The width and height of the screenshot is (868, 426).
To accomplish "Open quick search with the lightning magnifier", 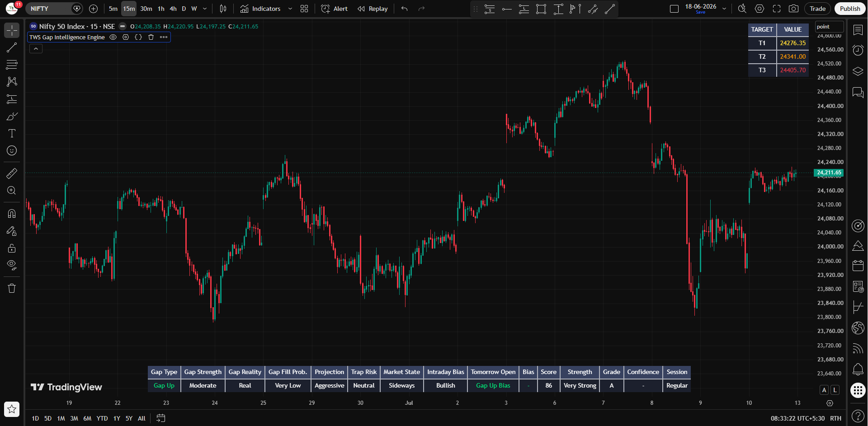I will [742, 9].
